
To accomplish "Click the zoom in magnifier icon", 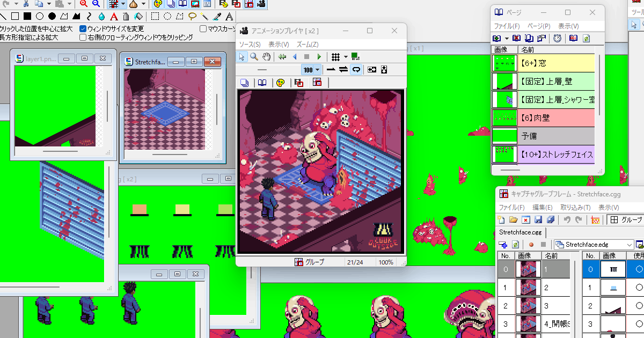I will coord(84,4).
